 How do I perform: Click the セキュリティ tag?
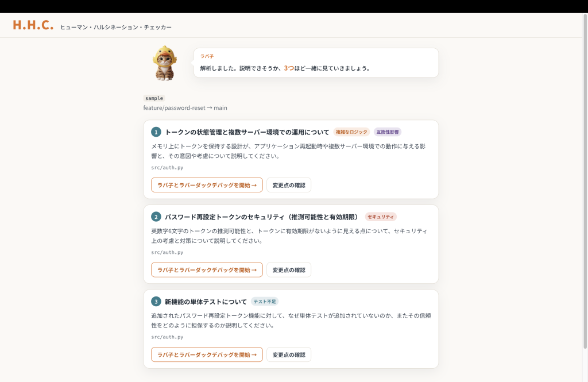(381, 217)
